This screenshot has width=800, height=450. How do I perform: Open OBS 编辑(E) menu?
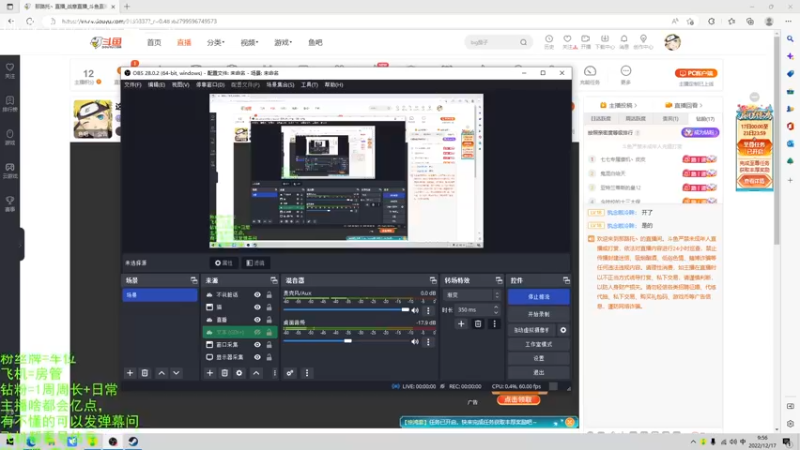point(156,85)
